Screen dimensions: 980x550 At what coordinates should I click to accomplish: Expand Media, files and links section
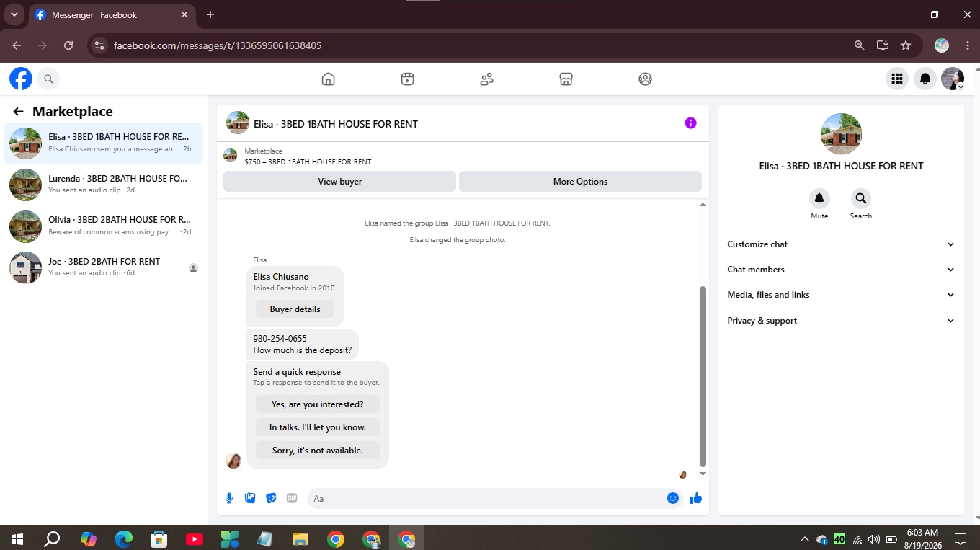(x=841, y=295)
